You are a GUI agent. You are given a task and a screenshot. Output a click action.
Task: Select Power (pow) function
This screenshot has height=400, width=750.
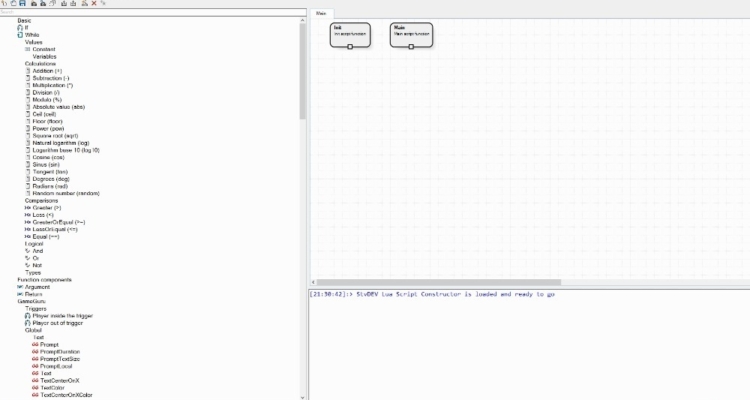(44, 128)
